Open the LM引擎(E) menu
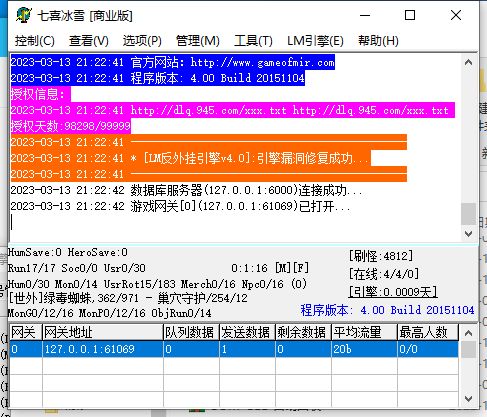 pos(315,41)
